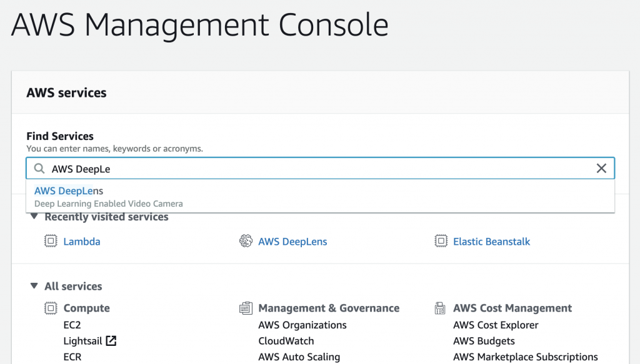Open Lambda from recently visited services
The width and height of the screenshot is (640, 364).
point(82,241)
